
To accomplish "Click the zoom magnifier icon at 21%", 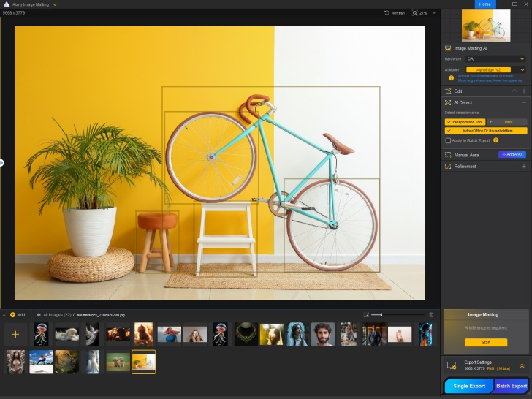I will tap(415, 13).
